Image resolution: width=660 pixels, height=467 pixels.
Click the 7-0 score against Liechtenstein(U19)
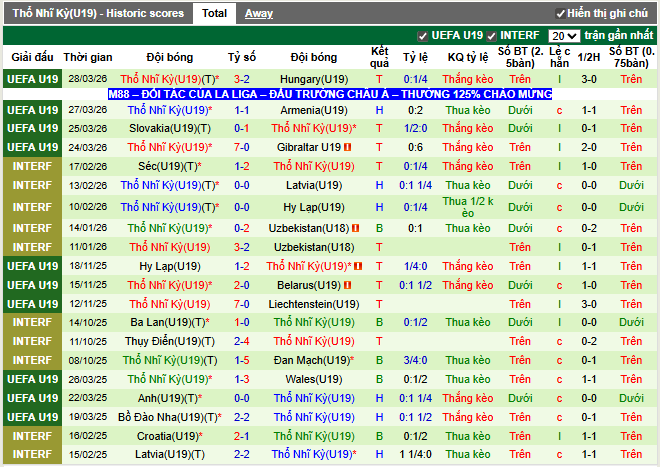[x=242, y=304]
